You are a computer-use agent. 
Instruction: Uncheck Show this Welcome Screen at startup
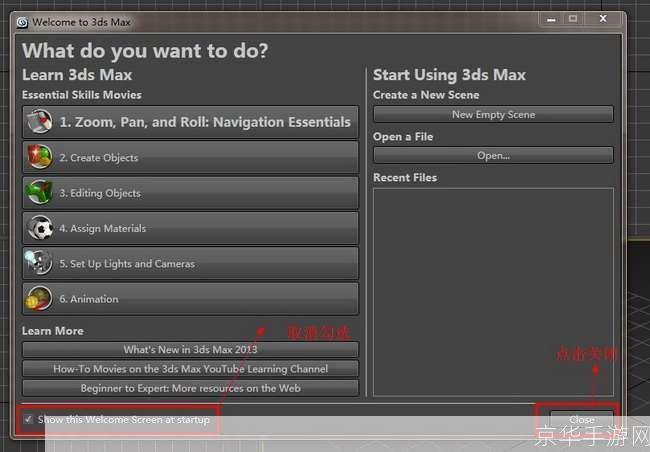click(x=28, y=419)
